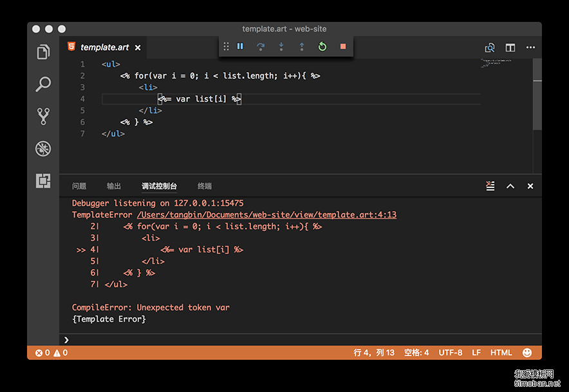
Task: Switch to the 问题 tab
Action: 79,186
